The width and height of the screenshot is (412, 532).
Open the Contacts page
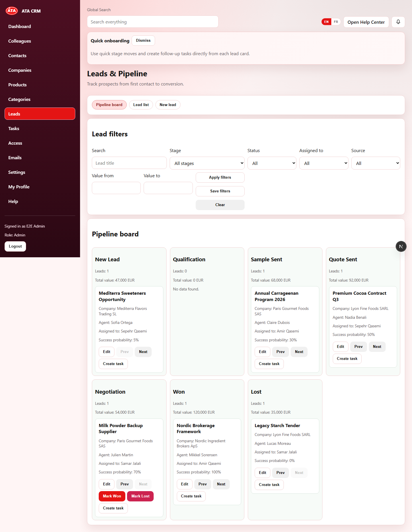tap(40, 55)
